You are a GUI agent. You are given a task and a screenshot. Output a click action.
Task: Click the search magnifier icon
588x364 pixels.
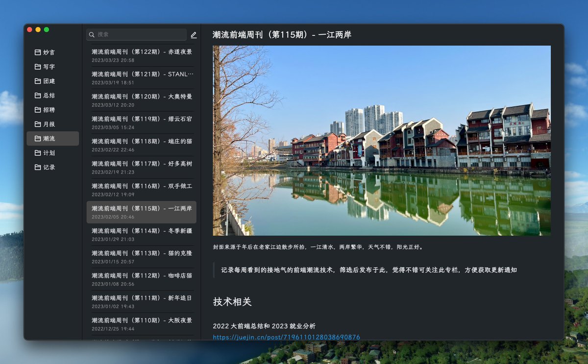click(92, 35)
